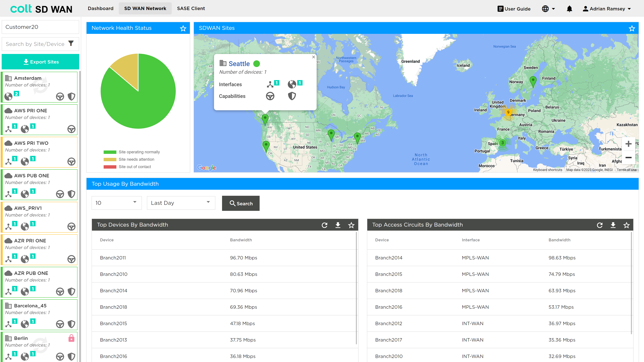The width and height of the screenshot is (644, 362).
Task: Open the notifications bell
Action: coord(569,9)
